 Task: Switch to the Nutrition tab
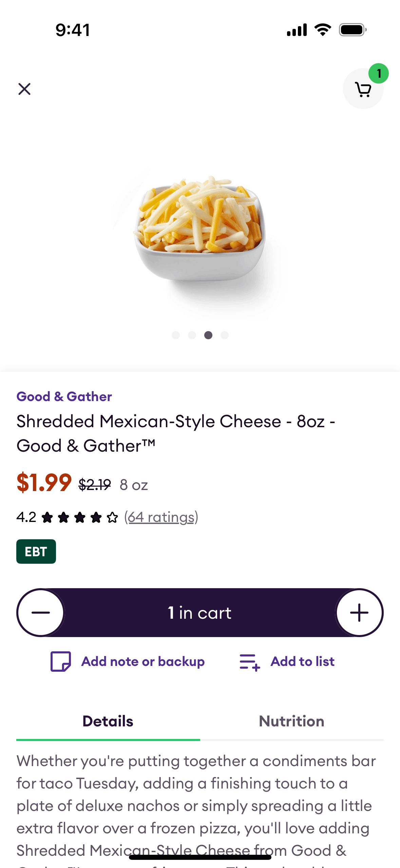click(291, 721)
